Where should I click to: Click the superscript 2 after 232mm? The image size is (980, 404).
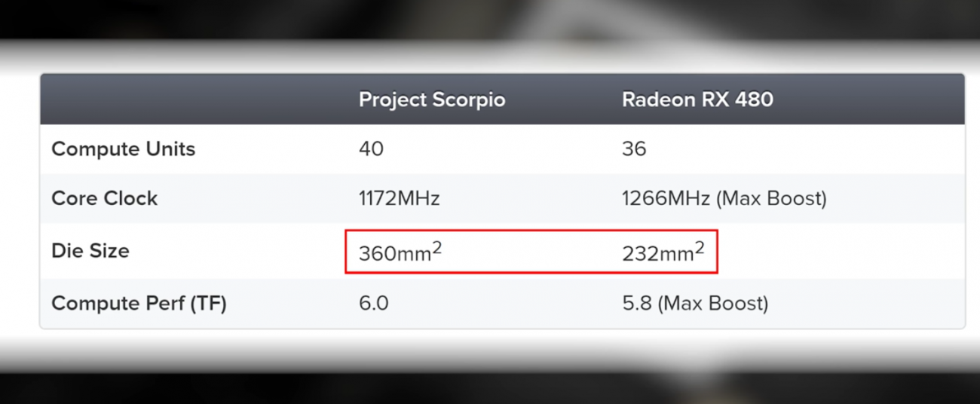(x=699, y=248)
